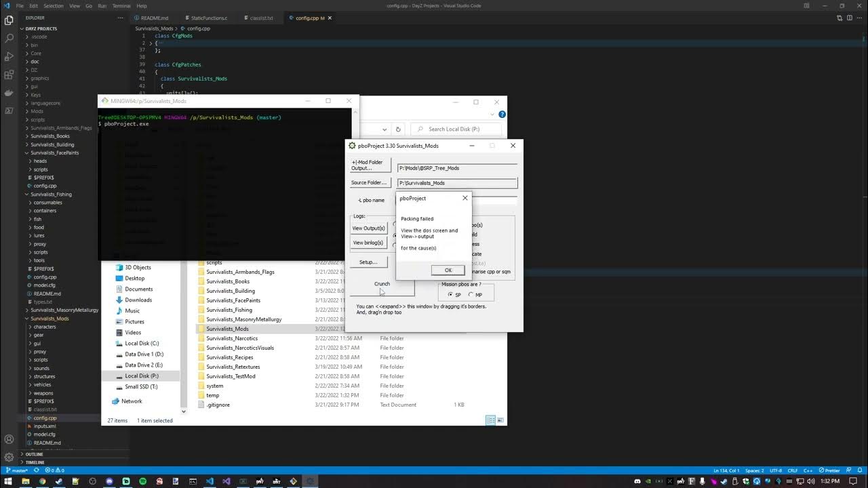Open Local Disk (C:) in File Explorer navigation

pos(142,343)
